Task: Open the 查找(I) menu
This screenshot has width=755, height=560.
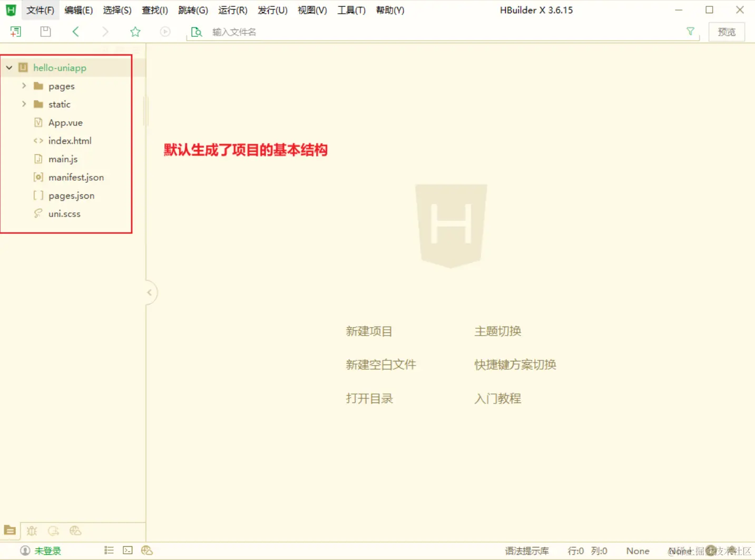Action: [x=155, y=10]
